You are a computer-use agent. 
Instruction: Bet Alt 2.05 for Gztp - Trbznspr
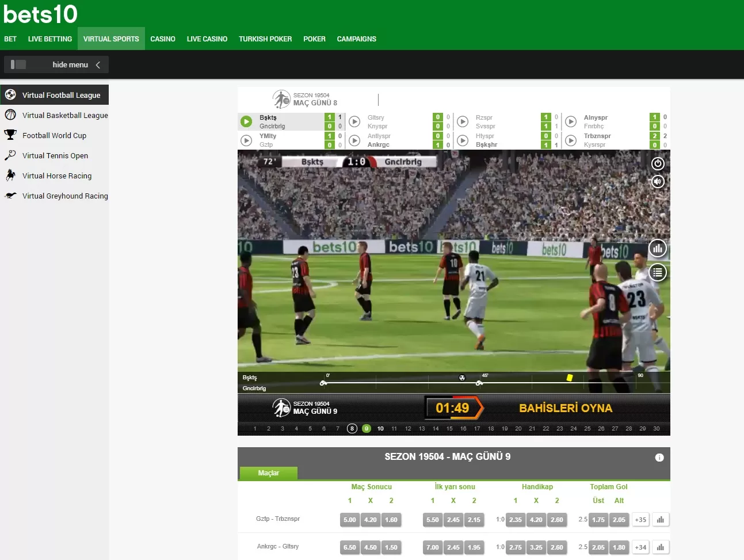tap(619, 520)
